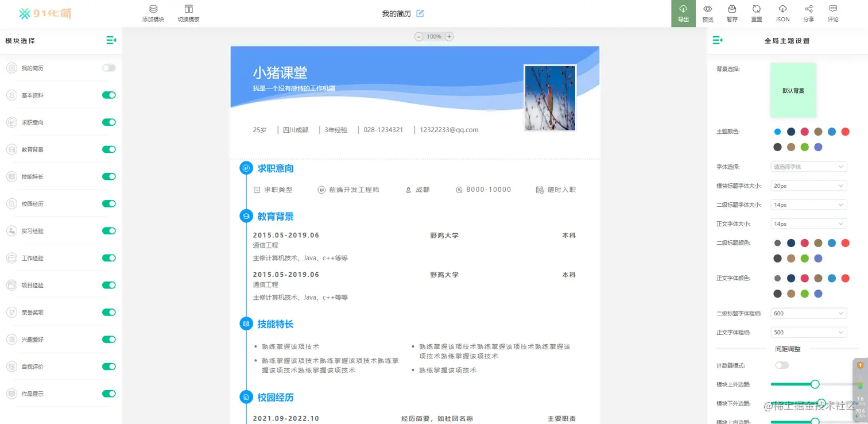This screenshot has height=424, width=868.
Task: Switch off the 技能特长 module in the sidebar
Action: click(x=109, y=176)
